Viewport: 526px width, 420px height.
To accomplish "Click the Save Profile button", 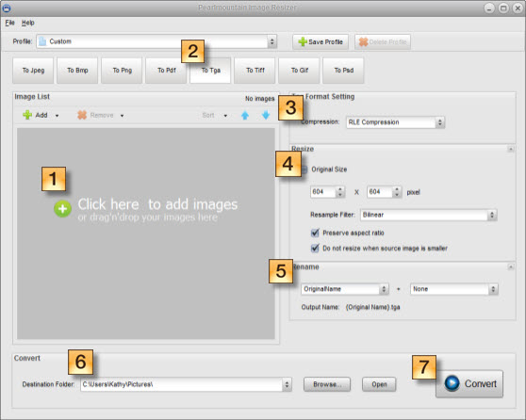I will (321, 41).
